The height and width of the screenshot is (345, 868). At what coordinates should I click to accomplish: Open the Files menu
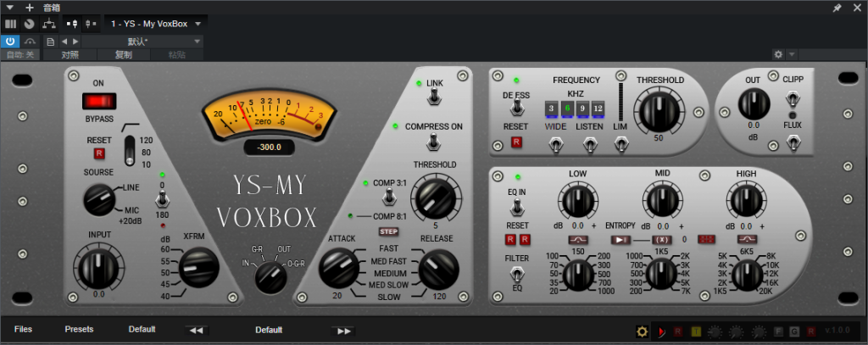24,330
